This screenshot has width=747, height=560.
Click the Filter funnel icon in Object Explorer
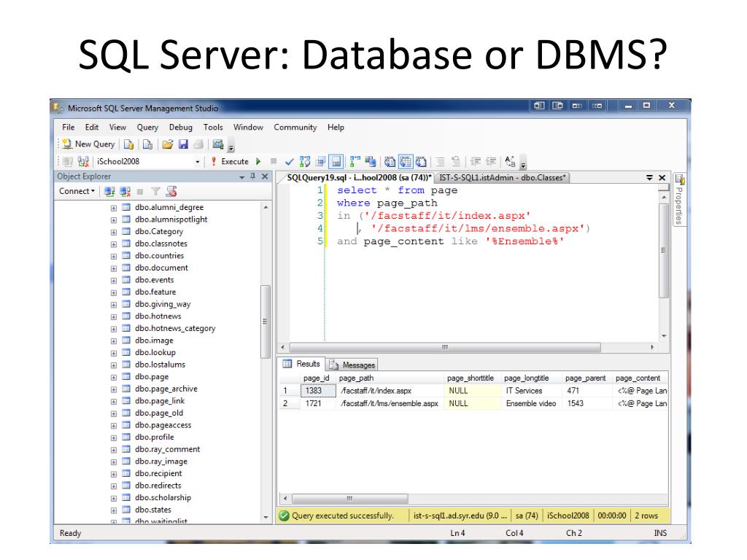point(155,192)
